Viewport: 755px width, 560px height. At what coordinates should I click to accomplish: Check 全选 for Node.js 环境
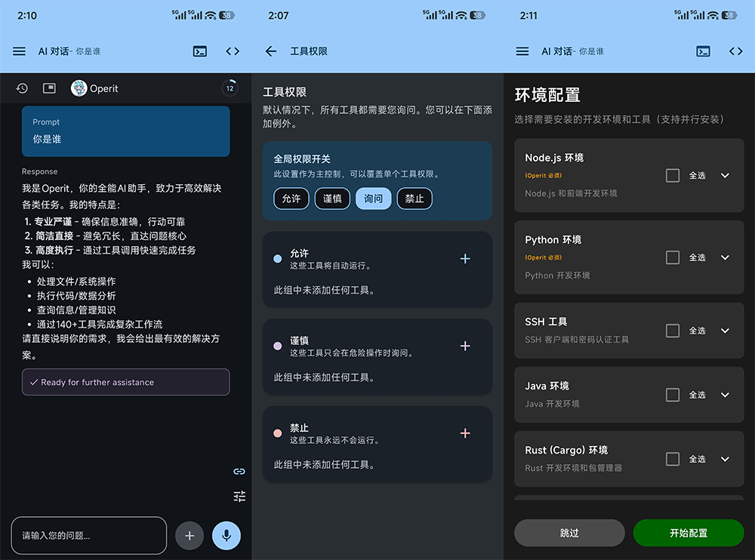pyautogui.click(x=671, y=176)
